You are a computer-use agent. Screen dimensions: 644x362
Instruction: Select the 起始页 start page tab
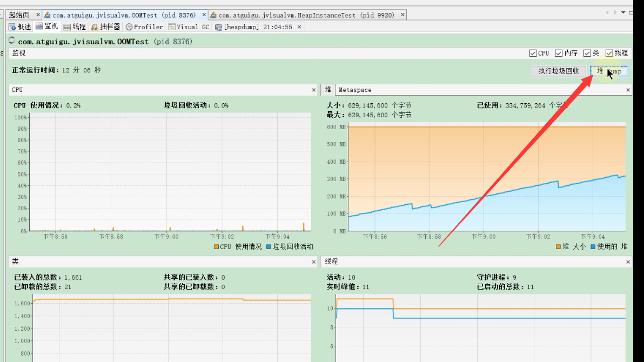point(19,15)
